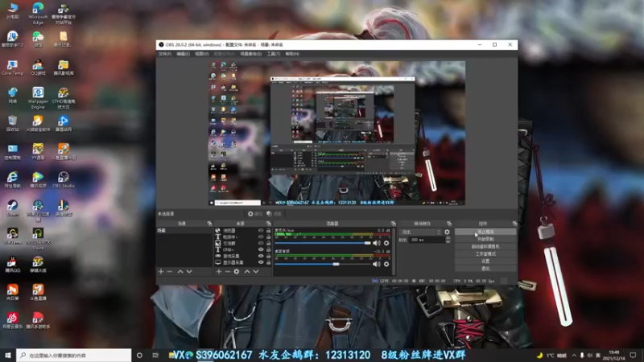
Task: Open the 帮助(H) menu
Action: tap(292, 54)
